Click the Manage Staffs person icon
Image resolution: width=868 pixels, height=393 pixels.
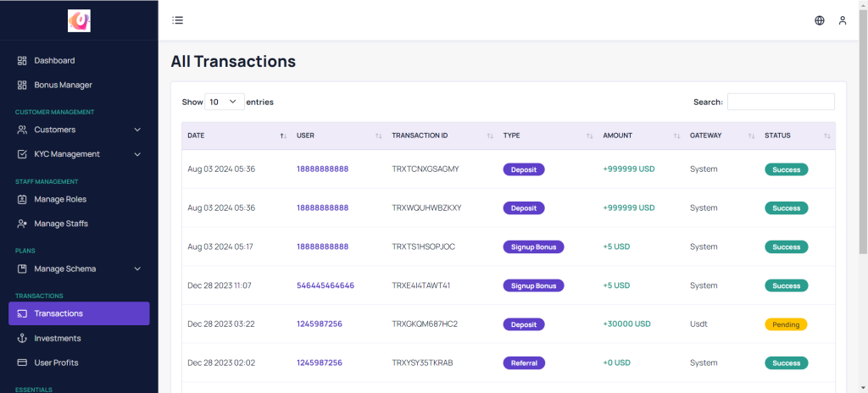22,224
